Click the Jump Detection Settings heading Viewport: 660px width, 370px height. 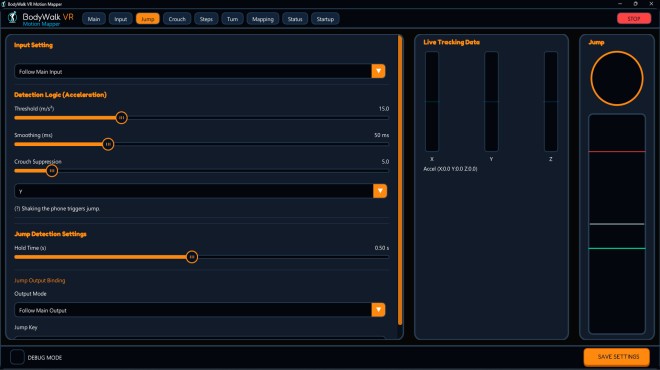click(50, 234)
